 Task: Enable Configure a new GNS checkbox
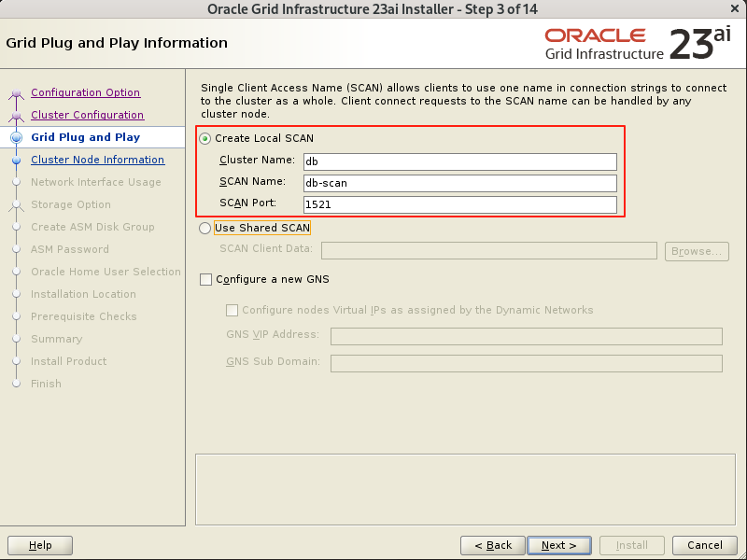click(205, 279)
